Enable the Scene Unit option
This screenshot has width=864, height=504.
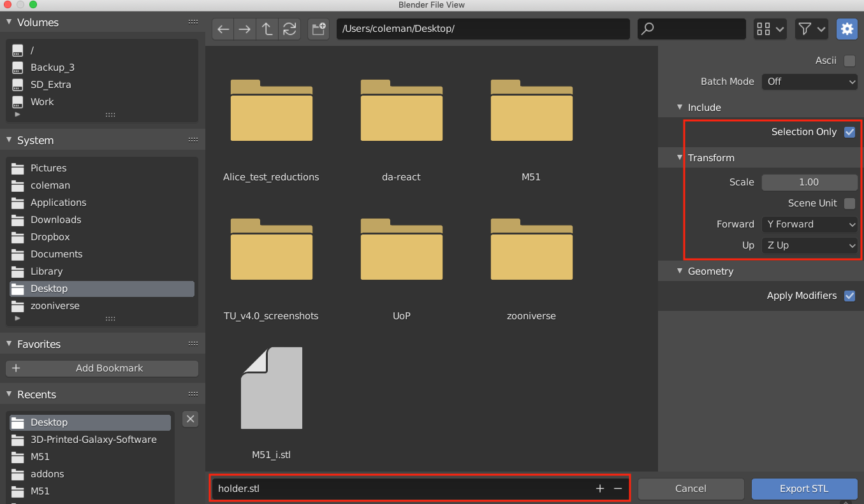pos(849,203)
